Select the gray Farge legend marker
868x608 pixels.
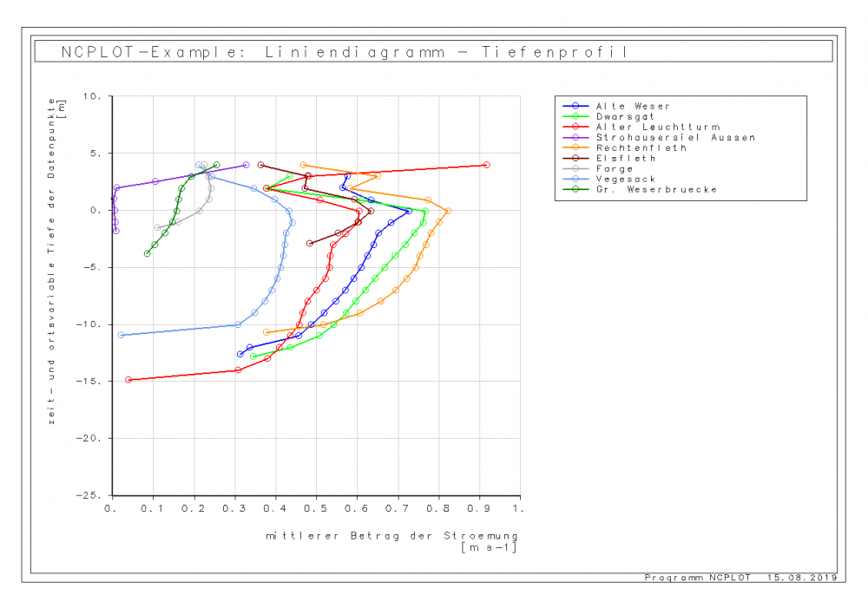coord(575,168)
